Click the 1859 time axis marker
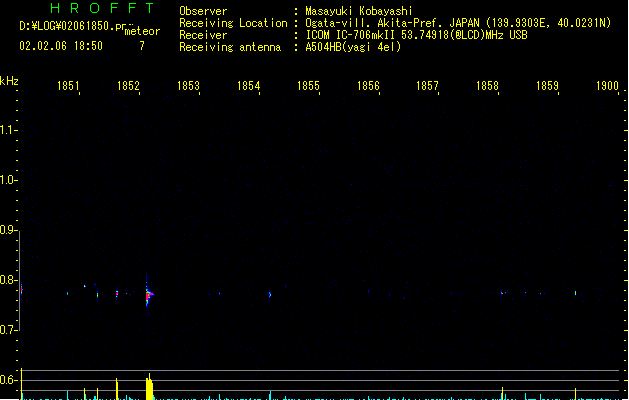The height and width of the screenshot is (400, 629). click(x=547, y=86)
